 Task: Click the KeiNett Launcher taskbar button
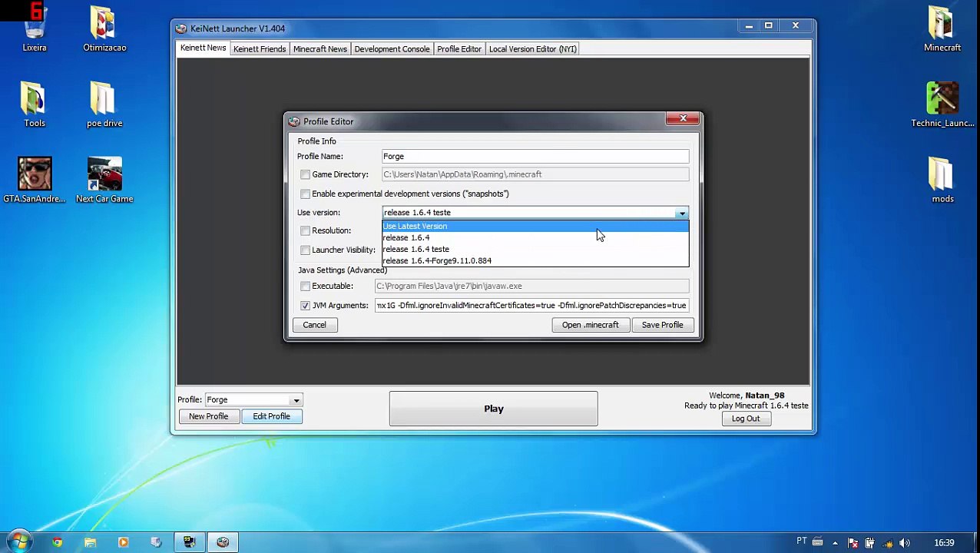[x=222, y=542]
